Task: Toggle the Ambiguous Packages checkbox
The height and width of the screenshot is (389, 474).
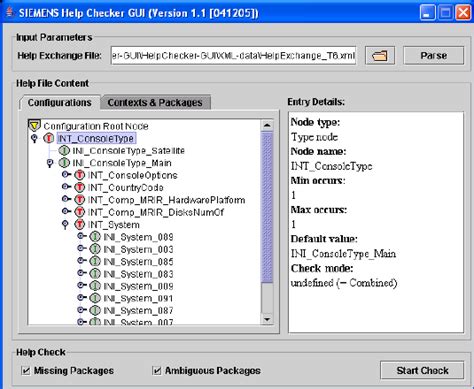Action: tap(157, 370)
